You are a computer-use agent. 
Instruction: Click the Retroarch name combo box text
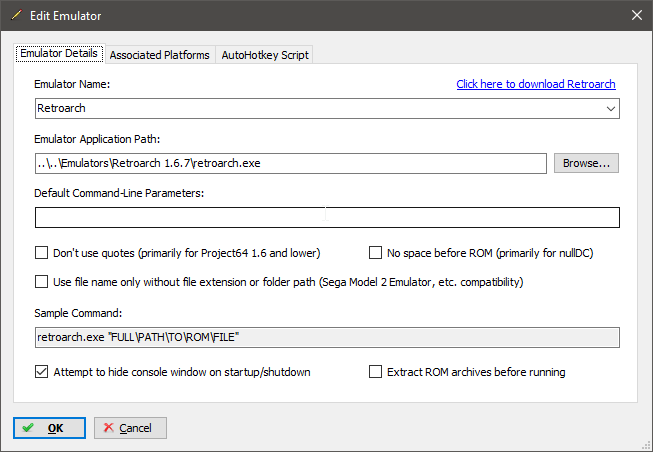[61, 108]
